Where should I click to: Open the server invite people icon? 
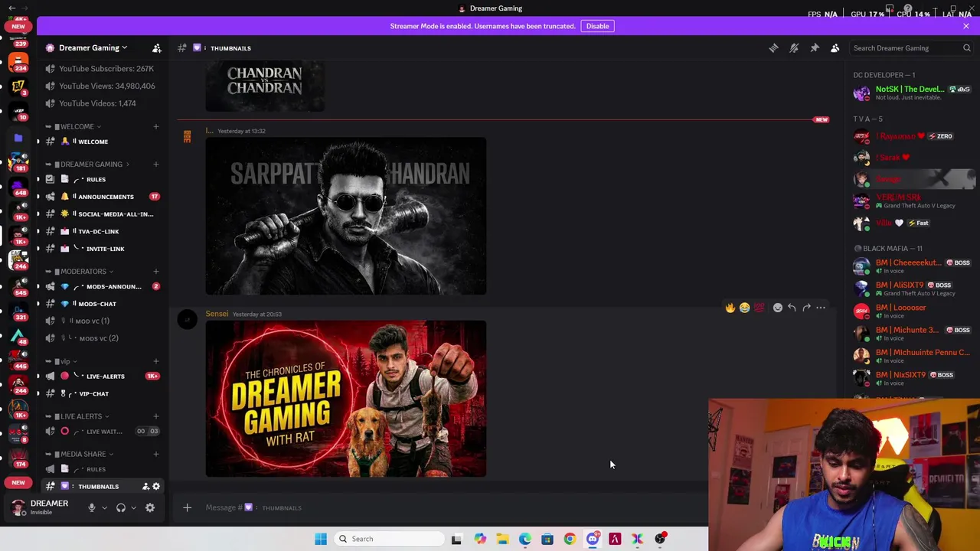click(156, 48)
